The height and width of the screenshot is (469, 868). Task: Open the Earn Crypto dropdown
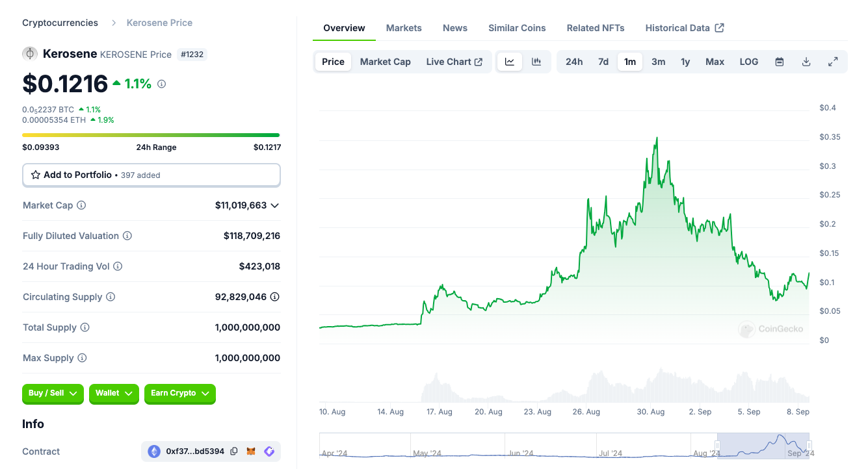pyautogui.click(x=180, y=394)
